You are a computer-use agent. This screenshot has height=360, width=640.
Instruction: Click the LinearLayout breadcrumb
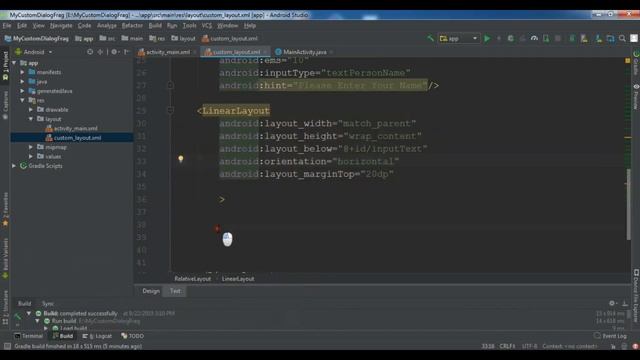[x=238, y=279]
